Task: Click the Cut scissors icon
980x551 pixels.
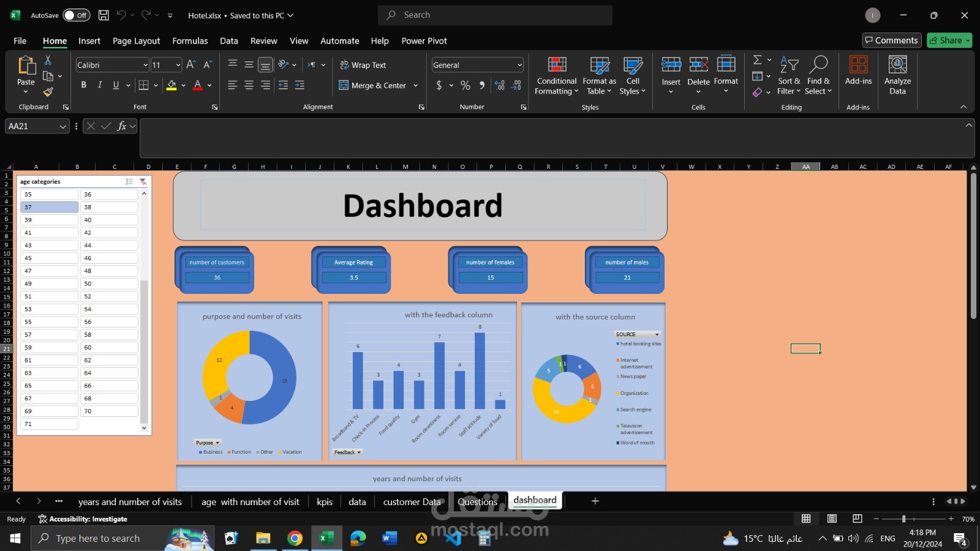Action: coord(48,60)
